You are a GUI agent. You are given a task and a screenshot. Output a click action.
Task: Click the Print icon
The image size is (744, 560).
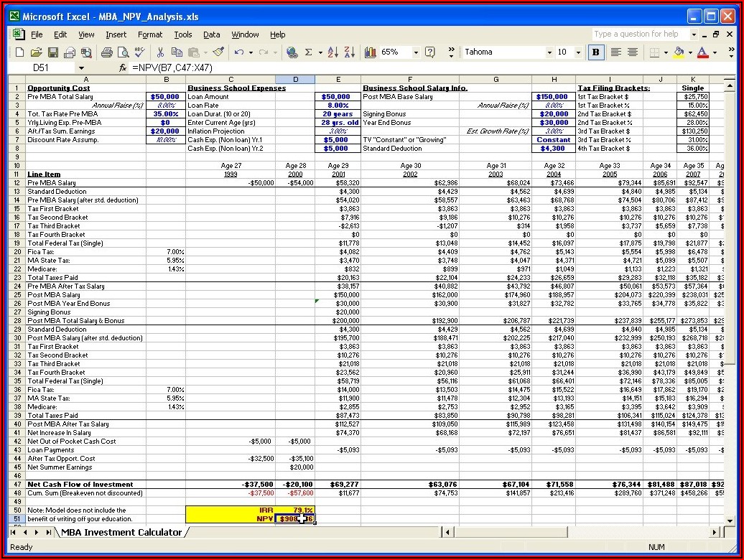click(x=106, y=52)
